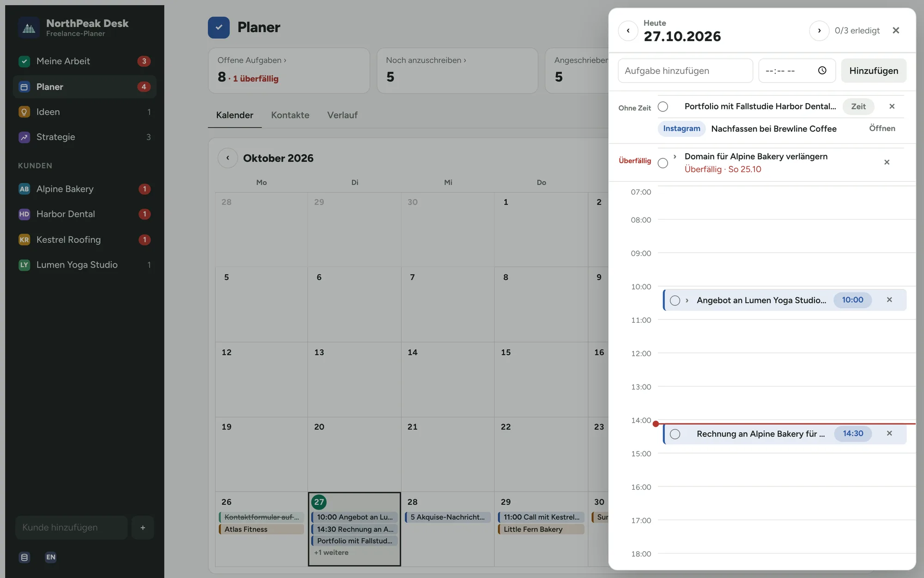
Task: Expand Angebot an Lumen Yoga Studio task
Action: (687, 301)
